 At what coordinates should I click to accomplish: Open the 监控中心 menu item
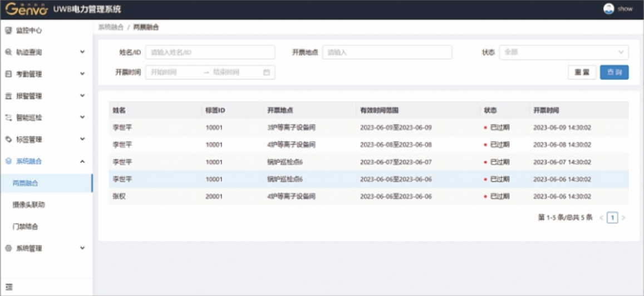(x=46, y=31)
